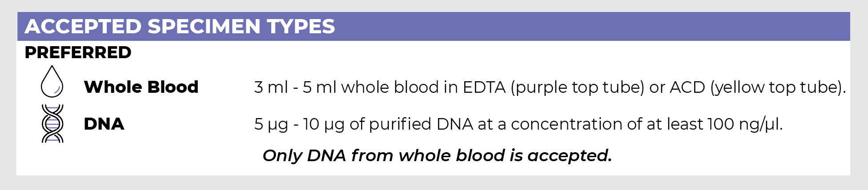Click the purified DNA concentration text
Image resolution: width=868 pixels, height=190 pixels.
click(518, 124)
